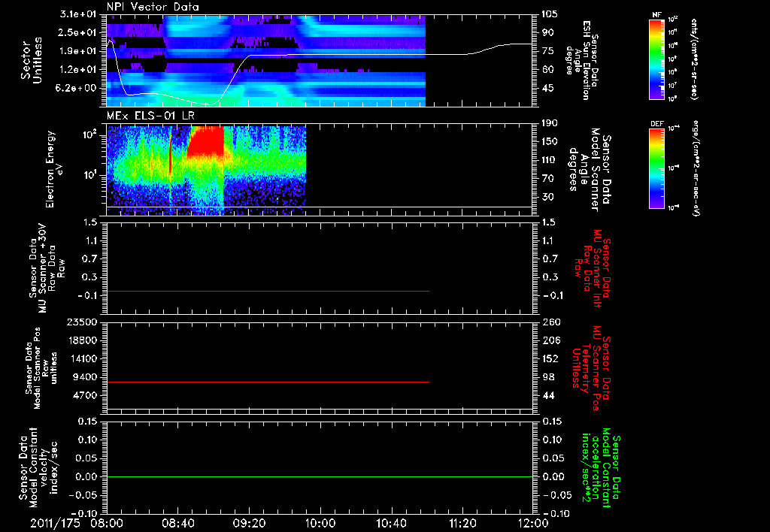Click the '3.1e+01' sector axis value
770x532 pixels.
coord(78,14)
